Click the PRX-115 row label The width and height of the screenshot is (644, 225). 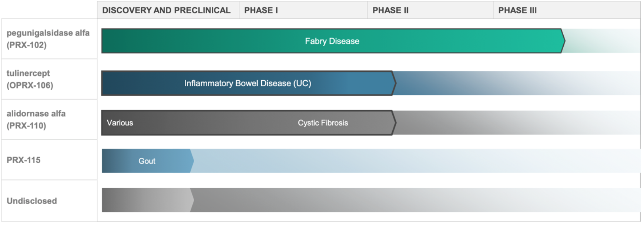(x=24, y=160)
